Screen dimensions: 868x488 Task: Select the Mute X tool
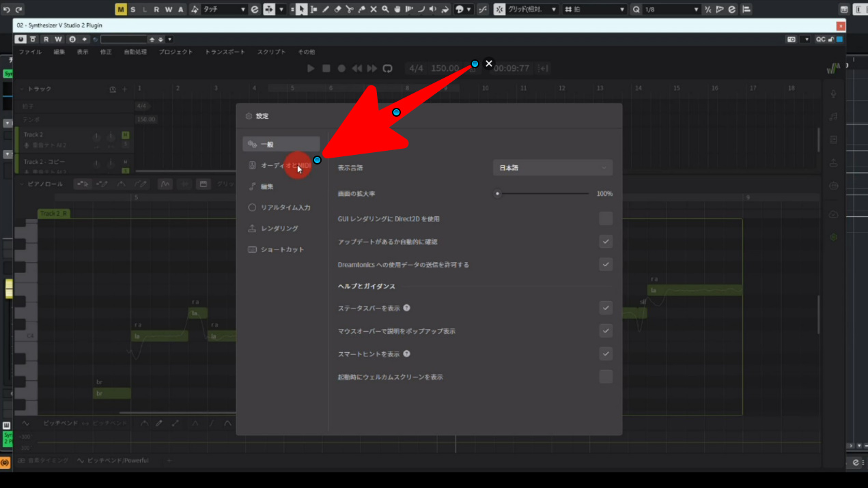click(374, 10)
